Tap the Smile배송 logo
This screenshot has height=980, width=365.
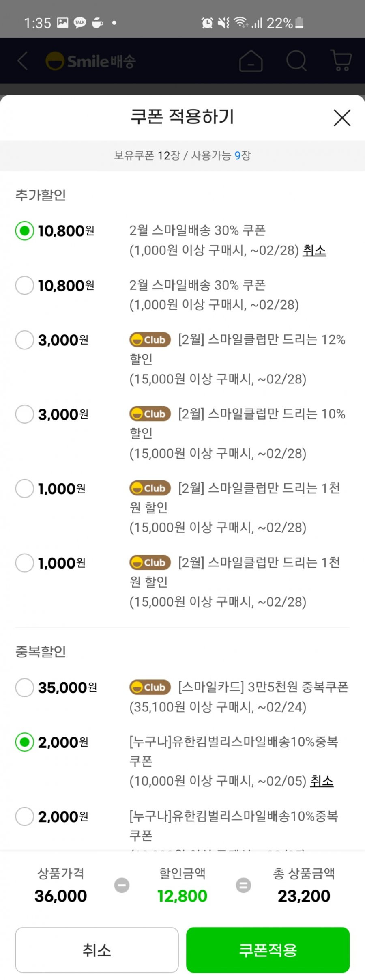(90, 61)
